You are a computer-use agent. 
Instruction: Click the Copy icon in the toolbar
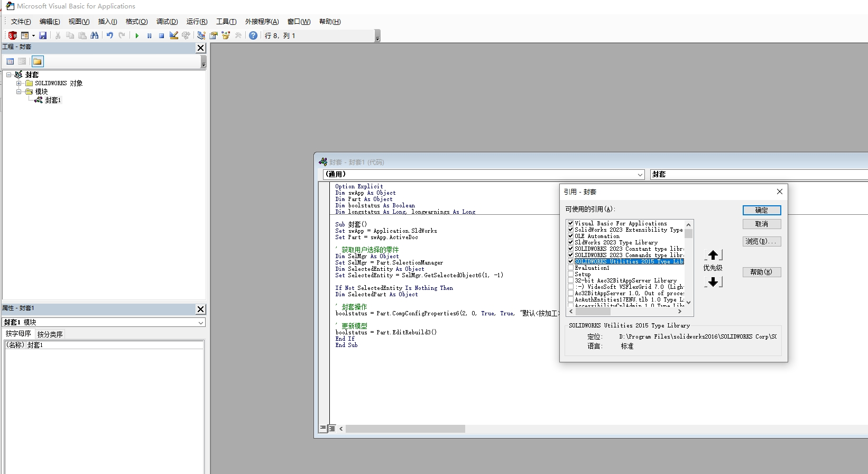pyautogui.click(x=70, y=35)
